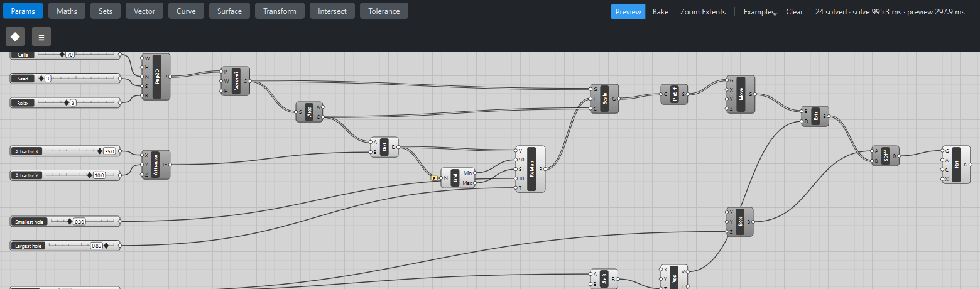Image resolution: width=980 pixels, height=289 pixels.
Task: Select the Box component
Action: (x=741, y=222)
